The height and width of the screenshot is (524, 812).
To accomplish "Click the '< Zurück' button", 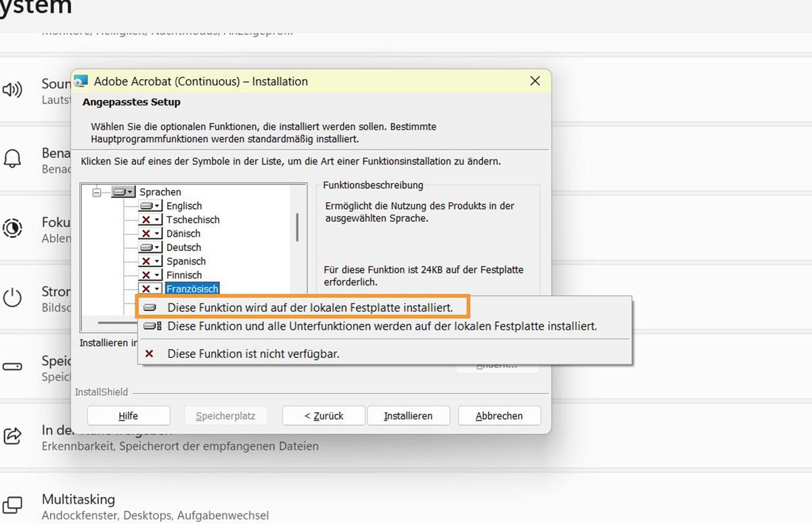I will click(323, 416).
